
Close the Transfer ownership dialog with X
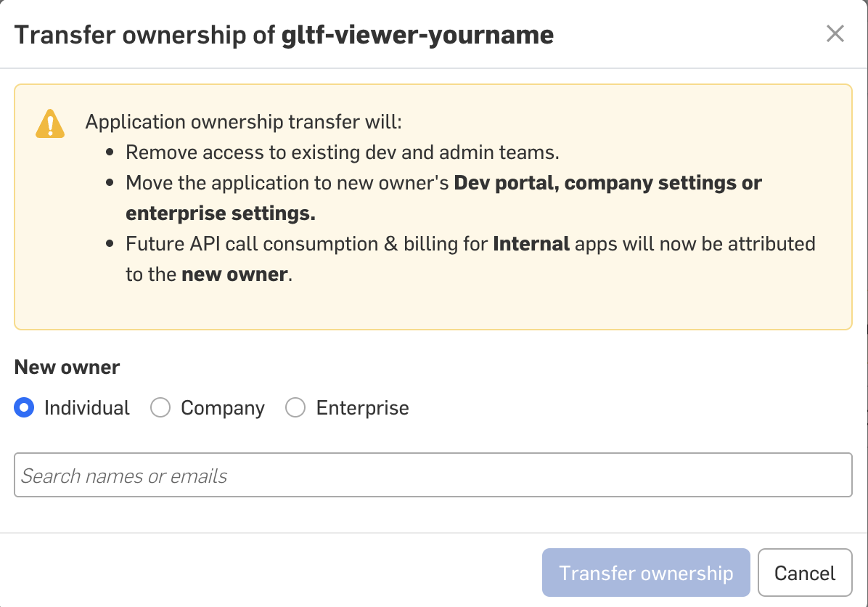835,34
